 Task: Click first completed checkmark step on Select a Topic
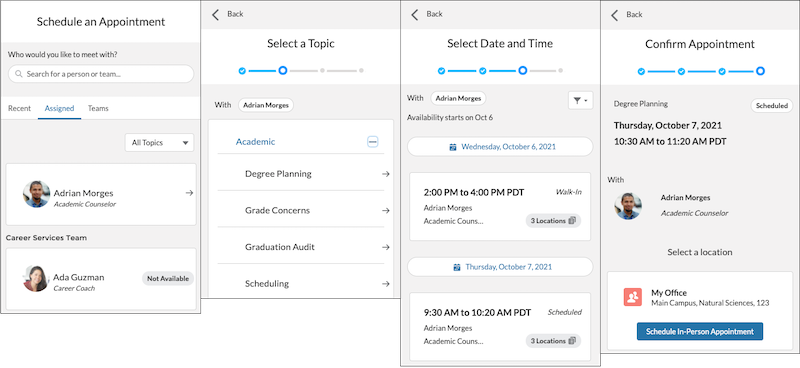pyautogui.click(x=242, y=71)
